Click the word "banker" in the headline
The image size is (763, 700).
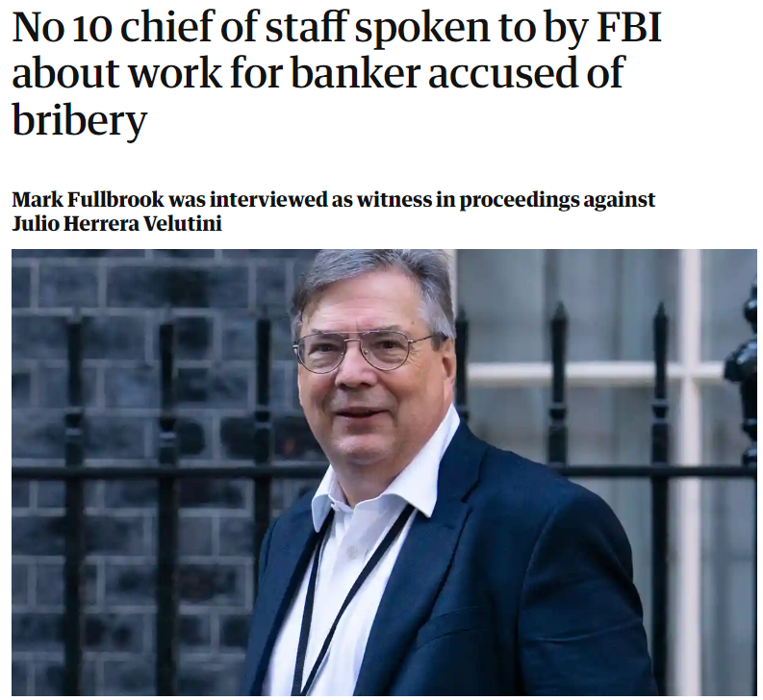pyautogui.click(x=355, y=73)
